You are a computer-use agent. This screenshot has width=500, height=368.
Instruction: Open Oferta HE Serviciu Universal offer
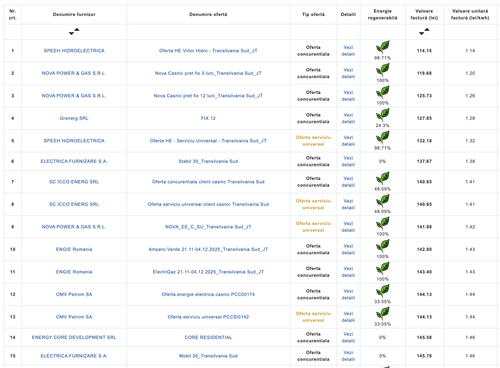(x=208, y=141)
